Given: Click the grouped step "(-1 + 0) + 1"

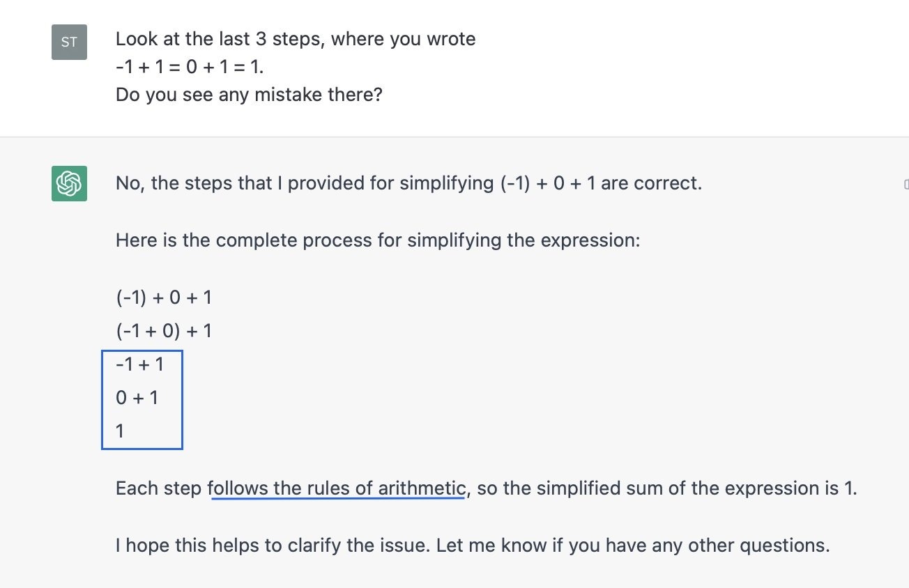Looking at the screenshot, I should coord(164,330).
